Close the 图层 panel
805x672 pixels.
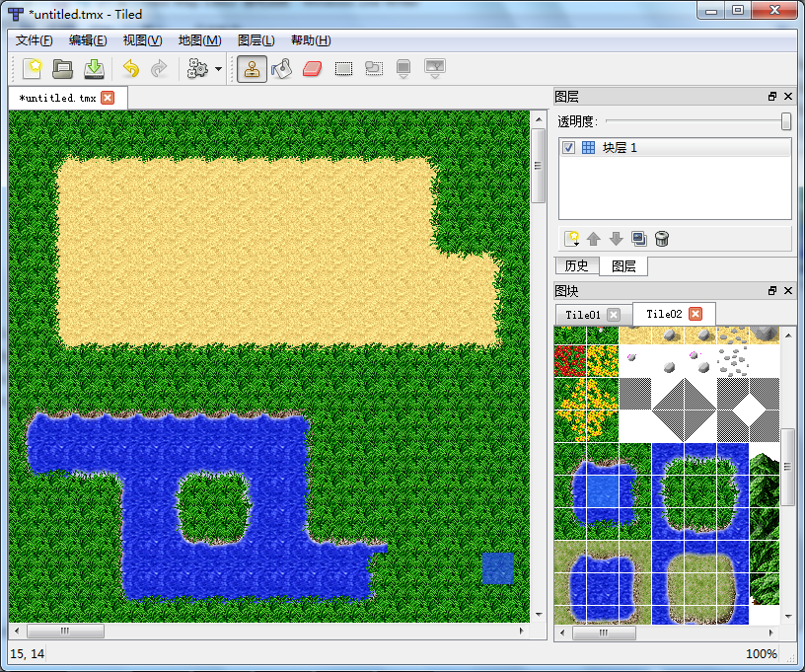click(788, 97)
